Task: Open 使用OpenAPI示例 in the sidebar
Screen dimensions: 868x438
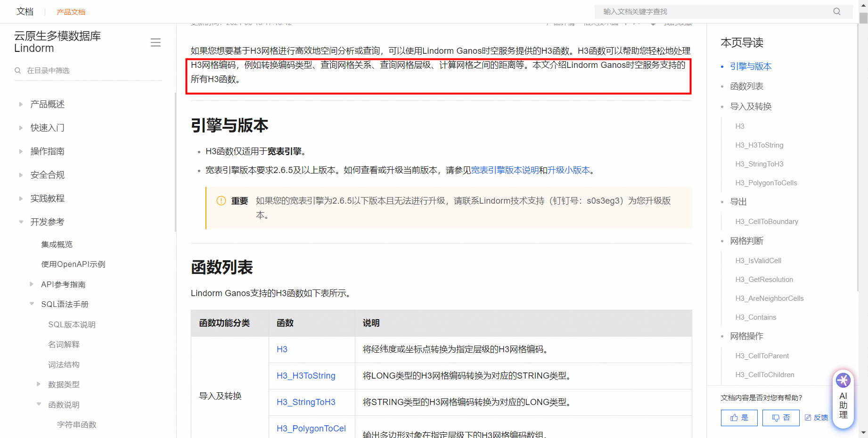Action: [73, 264]
